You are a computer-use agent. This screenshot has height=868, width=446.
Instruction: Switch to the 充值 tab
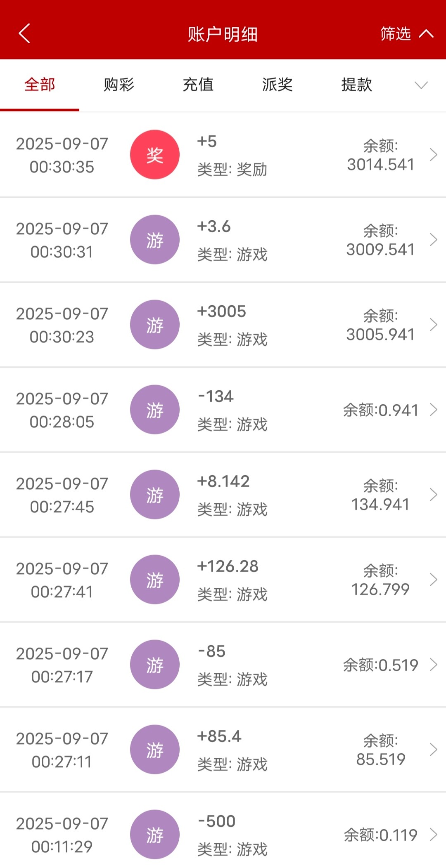[198, 85]
